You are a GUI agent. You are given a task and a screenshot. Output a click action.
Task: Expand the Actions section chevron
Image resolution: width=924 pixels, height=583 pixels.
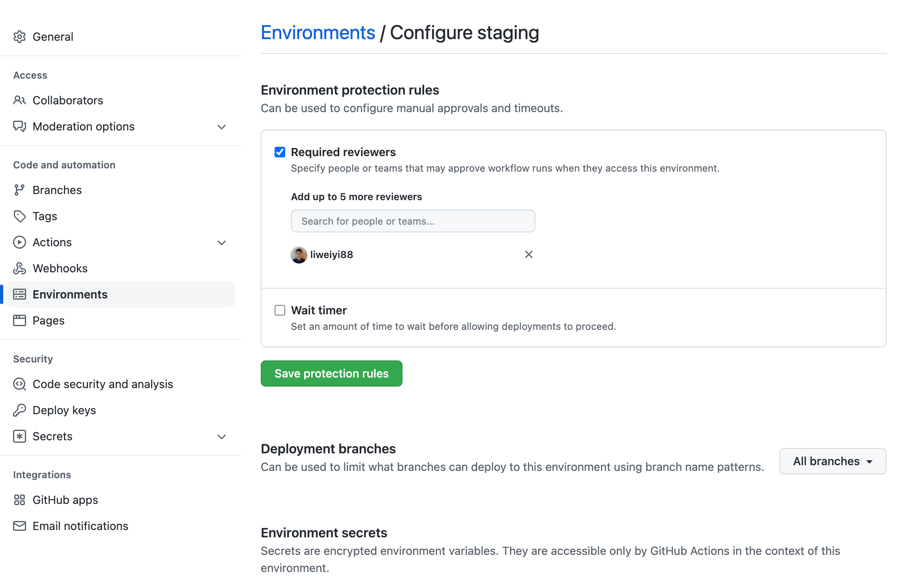(x=222, y=243)
